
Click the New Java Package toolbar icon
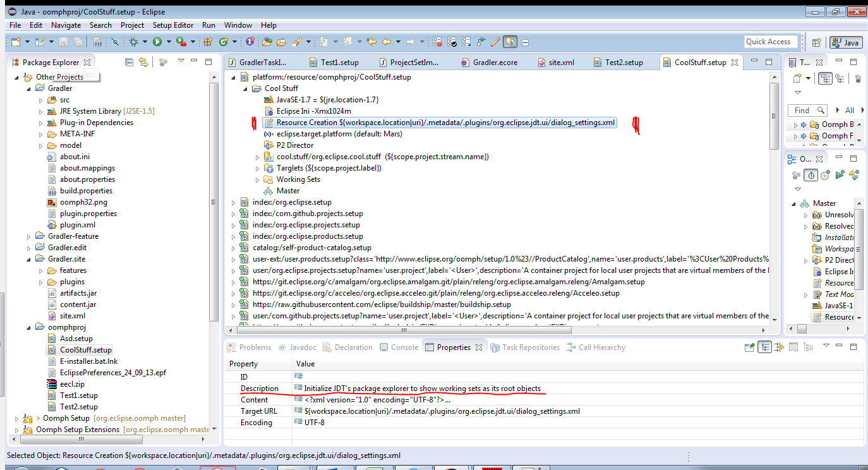208,42
